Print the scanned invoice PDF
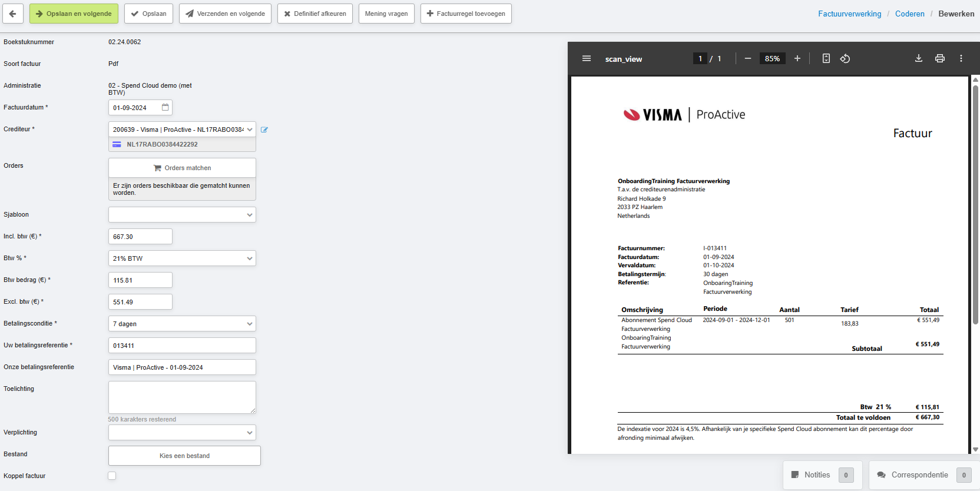980x491 pixels. (x=940, y=58)
